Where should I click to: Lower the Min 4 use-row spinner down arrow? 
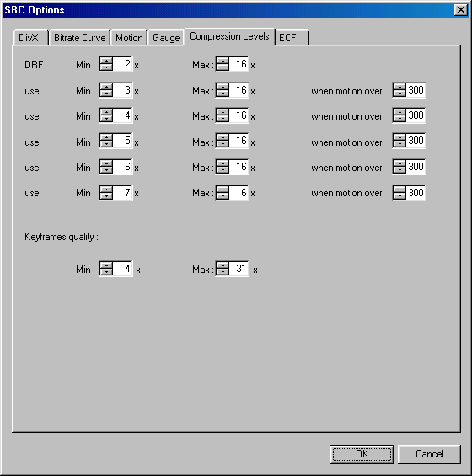106,119
